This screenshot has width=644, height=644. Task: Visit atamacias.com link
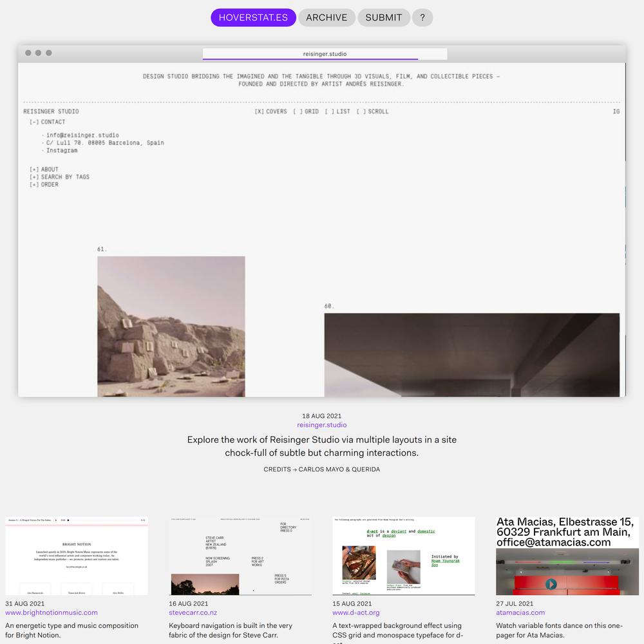pos(520,613)
